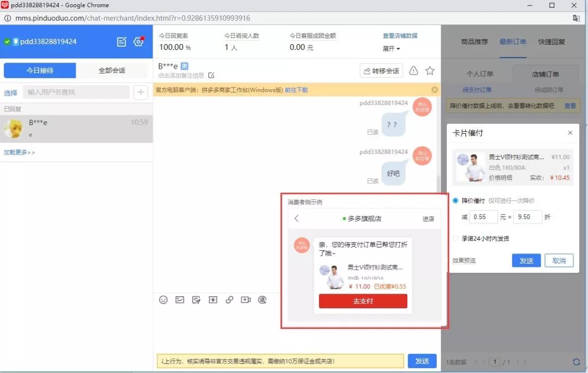Edit the remark note pencil icon
This screenshot has width=588, height=373.
pyautogui.click(x=211, y=75)
